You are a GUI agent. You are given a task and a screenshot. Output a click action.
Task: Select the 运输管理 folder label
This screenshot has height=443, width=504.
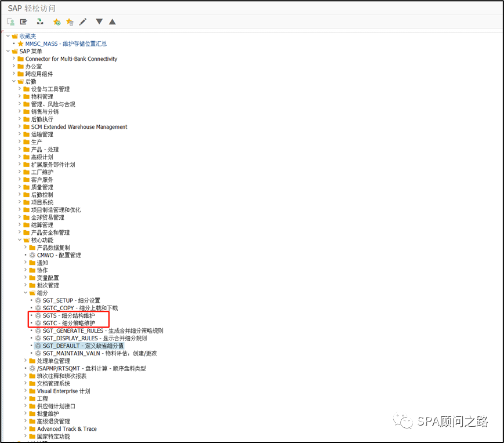(42, 135)
